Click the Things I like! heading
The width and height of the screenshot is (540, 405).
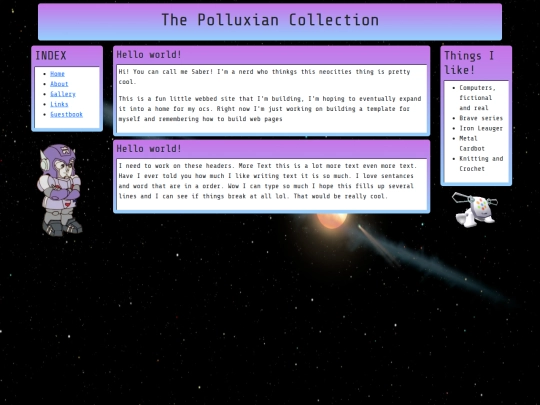click(x=469, y=63)
